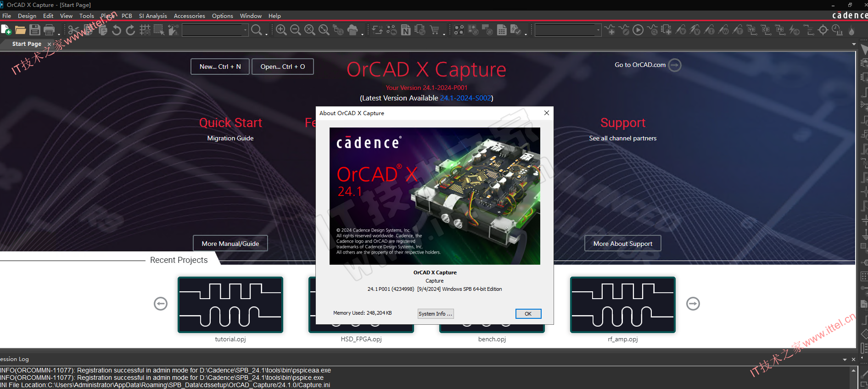Create a new document with the toolbar icon
Viewport: 868px width, 389px height.
tap(6, 30)
